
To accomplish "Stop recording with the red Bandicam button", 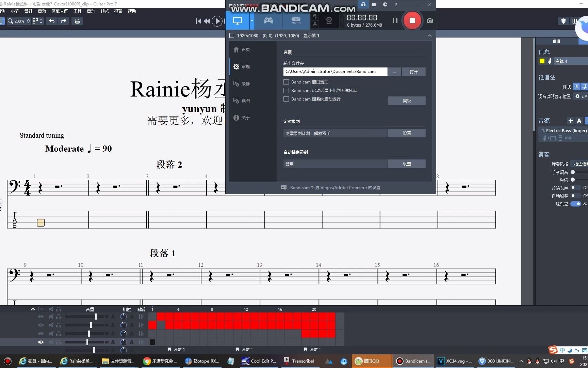I will point(412,20).
